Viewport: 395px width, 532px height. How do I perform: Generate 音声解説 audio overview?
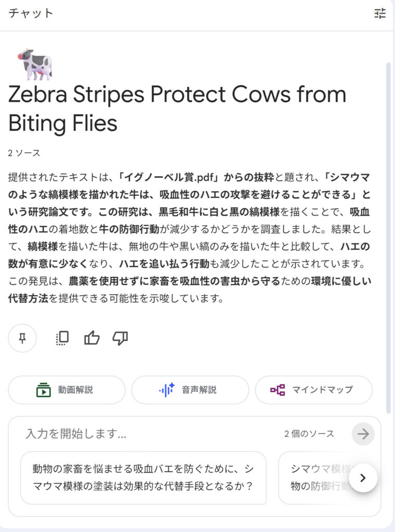point(190,390)
